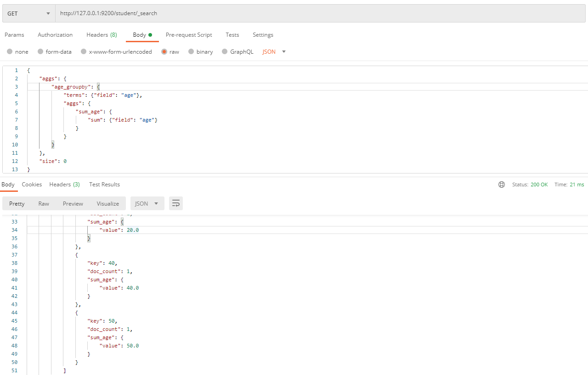Click the "value": 40.0 response line
The width and height of the screenshot is (588, 375).
pyautogui.click(x=119, y=288)
